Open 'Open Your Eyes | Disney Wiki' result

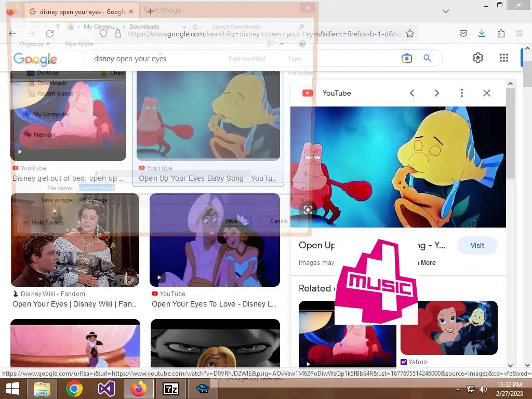tap(74, 304)
